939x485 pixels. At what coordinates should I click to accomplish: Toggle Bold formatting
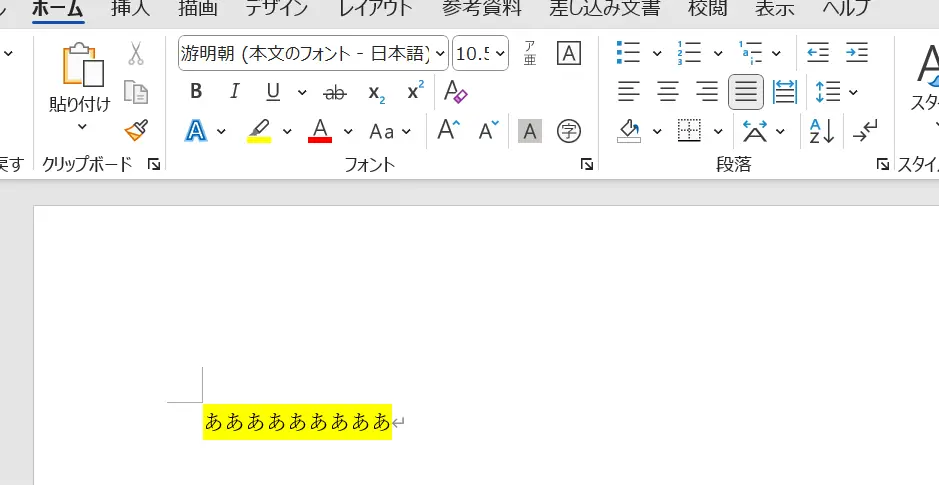(x=196, y=92)
